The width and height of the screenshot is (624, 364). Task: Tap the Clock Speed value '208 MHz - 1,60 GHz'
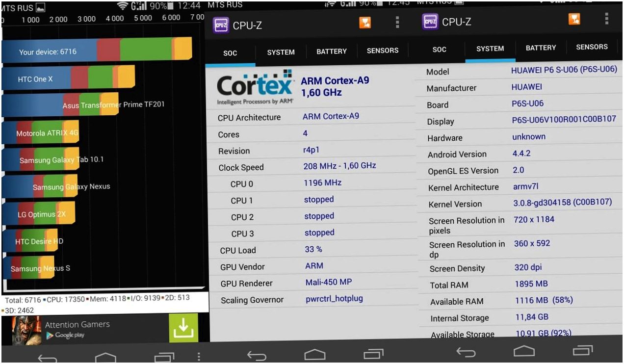(x=340, y=166)
